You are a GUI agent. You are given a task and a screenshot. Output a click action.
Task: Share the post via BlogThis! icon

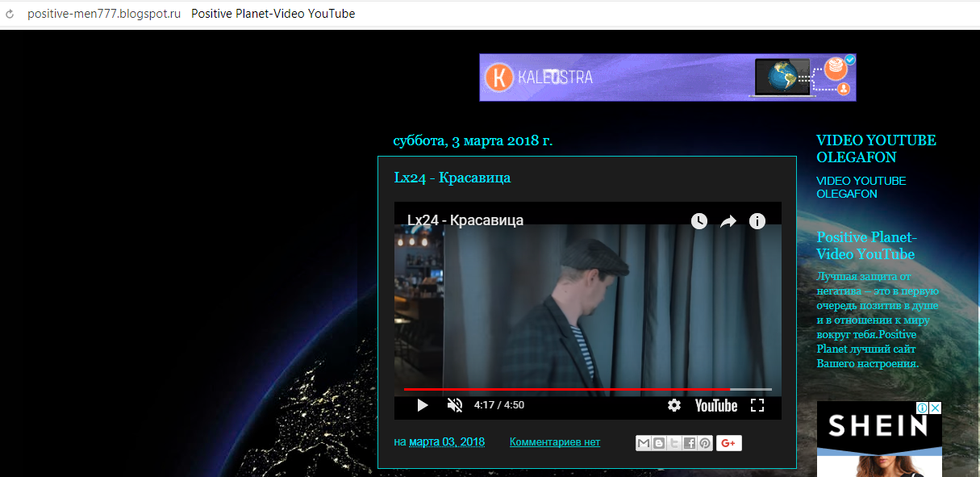[x=659, y=442]
